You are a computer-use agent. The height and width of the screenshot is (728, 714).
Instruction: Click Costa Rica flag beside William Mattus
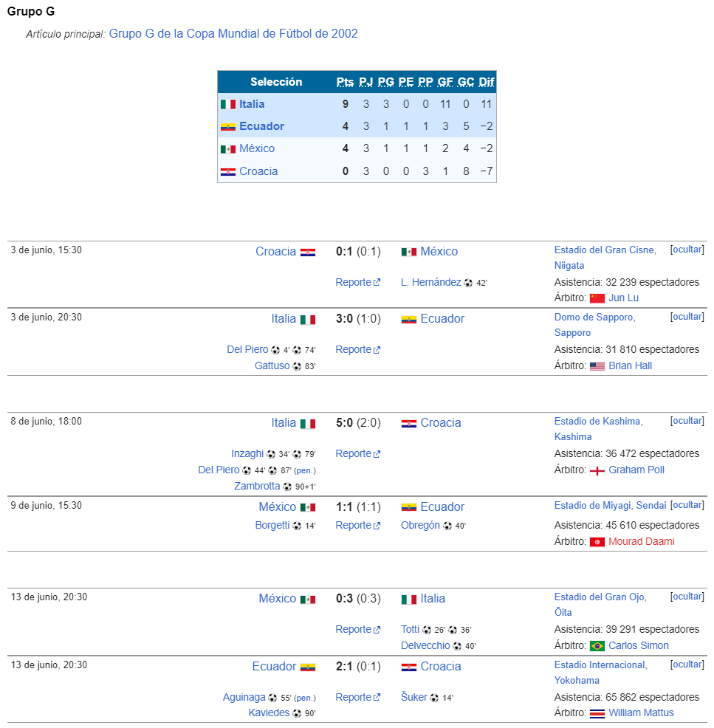(x=597, y=714)
